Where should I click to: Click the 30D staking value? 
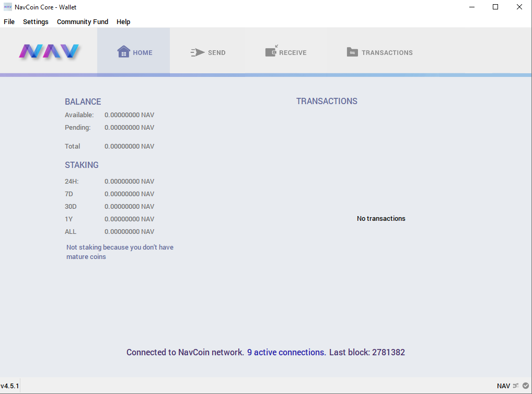129,207
